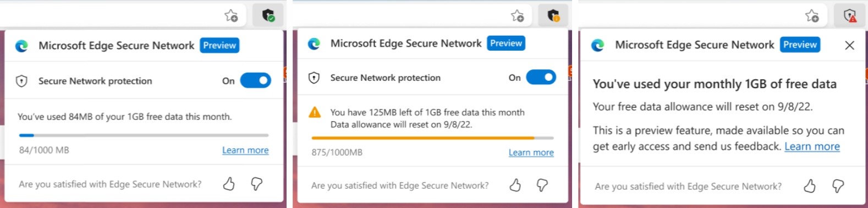This screenshot has width=868, height=208.
Task: Turn off Secure Network protection in 84MB panel
Action: (x=256, y=81)
